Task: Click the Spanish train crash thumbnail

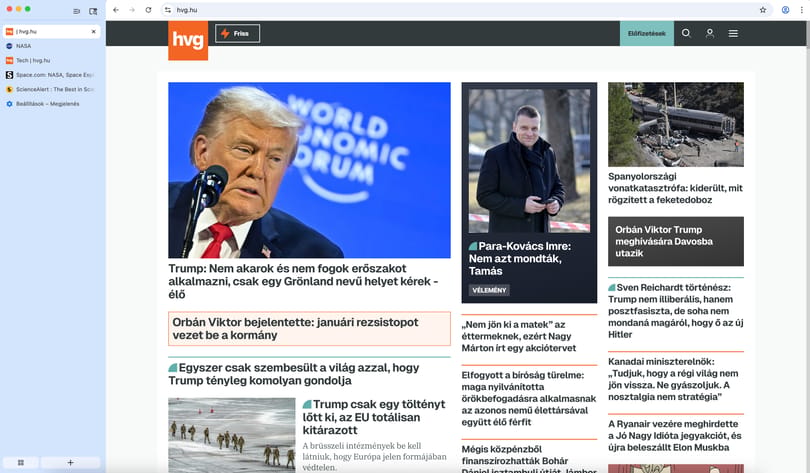Action: (x=676, y=124)
